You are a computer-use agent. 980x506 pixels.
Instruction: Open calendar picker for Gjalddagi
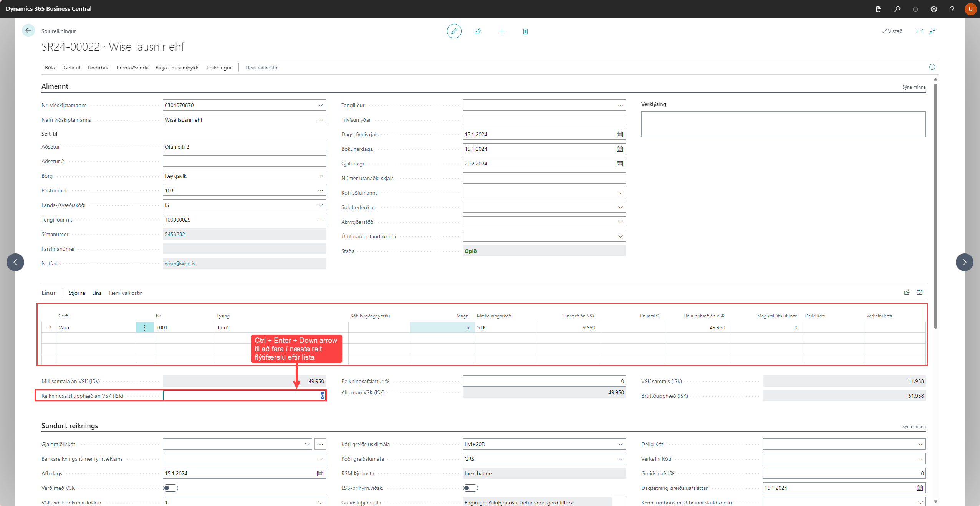tap(620, 164)
